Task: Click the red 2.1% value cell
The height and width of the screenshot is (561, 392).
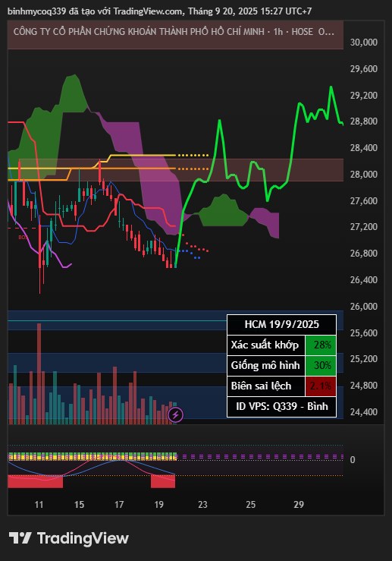Action: pyautogui.click(x=321, y=386)
